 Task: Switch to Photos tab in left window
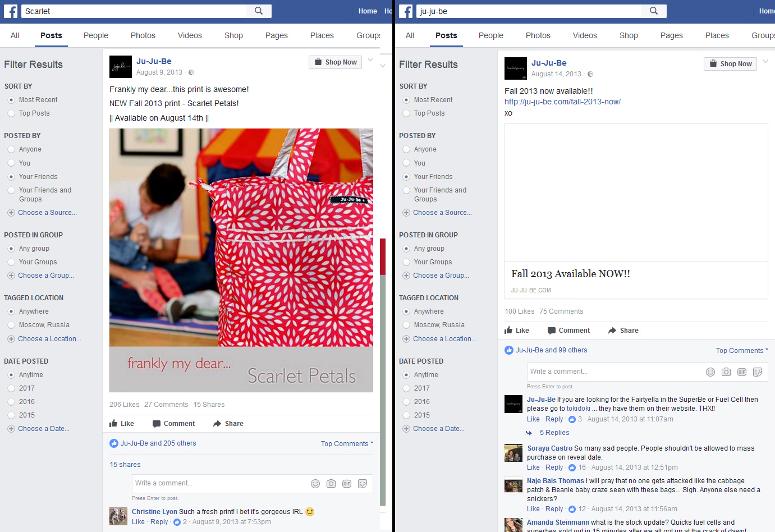(x=143, y=35)
